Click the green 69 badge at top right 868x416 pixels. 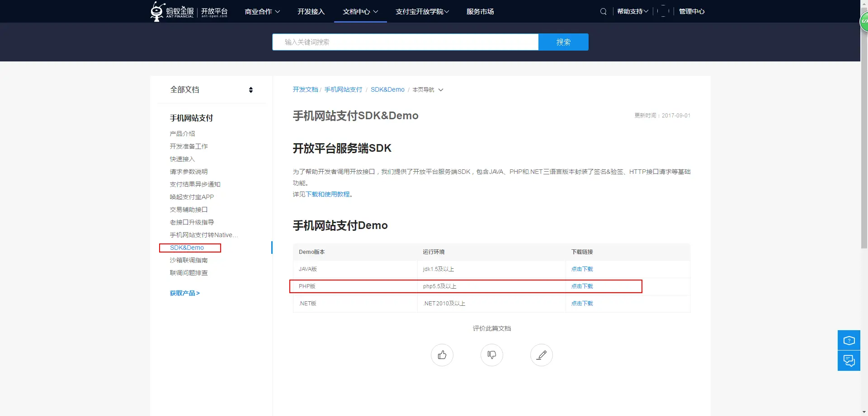pyautogui.click(x=864, y=21)
